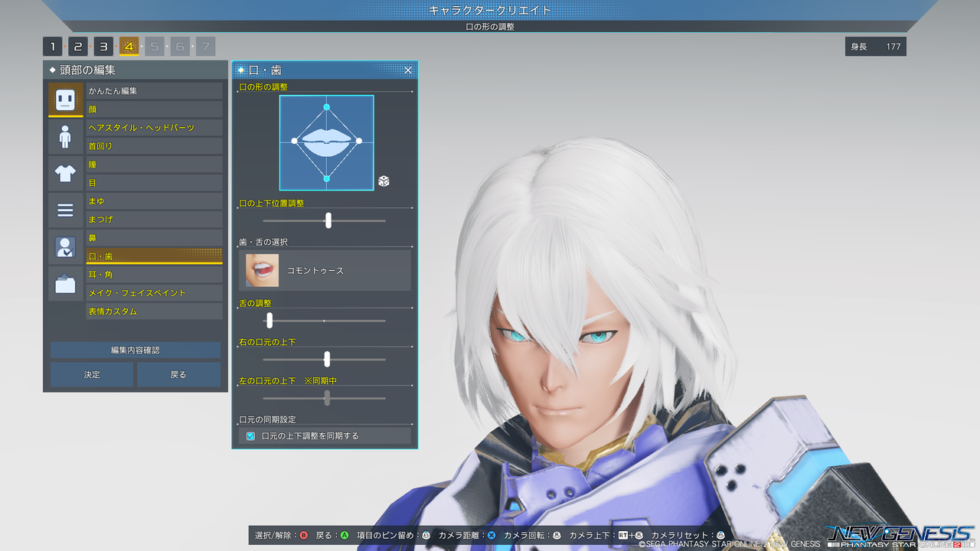Click top handle of mouth shape diamond

[327, 107]
